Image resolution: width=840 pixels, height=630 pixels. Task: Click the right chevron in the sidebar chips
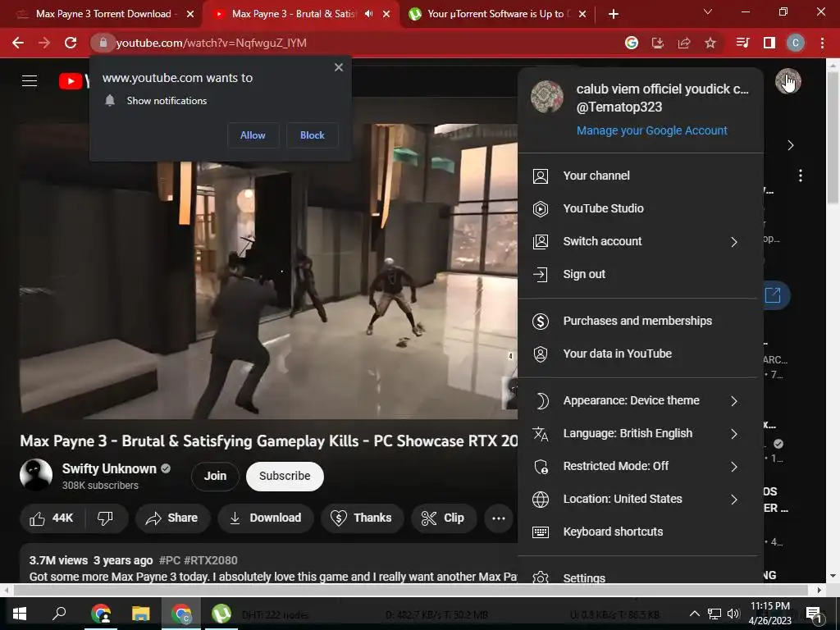[x=790, y=145]
